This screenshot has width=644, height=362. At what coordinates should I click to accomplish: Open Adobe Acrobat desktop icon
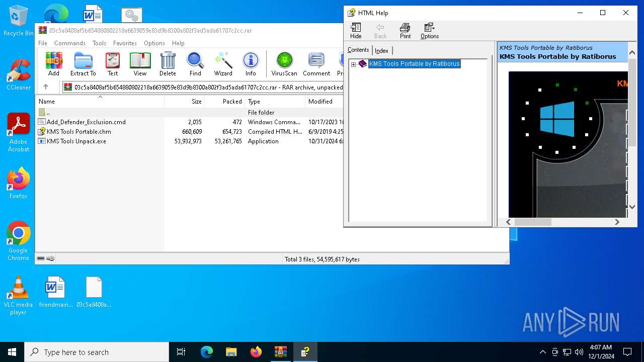point(18,133)
